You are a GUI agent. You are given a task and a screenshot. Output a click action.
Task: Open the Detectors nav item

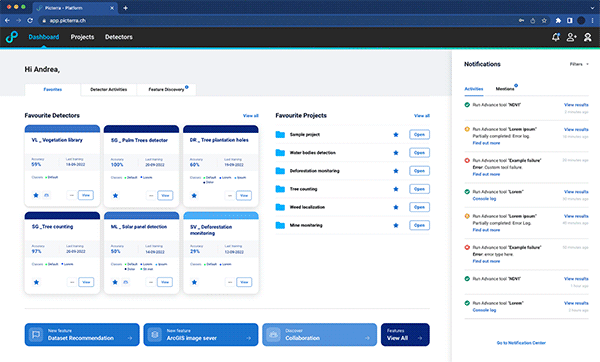[119, 37]
